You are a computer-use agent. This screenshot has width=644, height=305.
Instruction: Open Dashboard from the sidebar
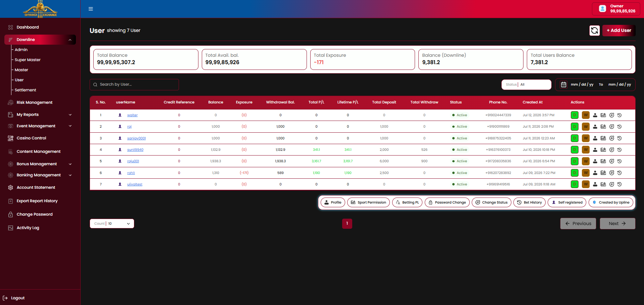[x=28, y=27]
